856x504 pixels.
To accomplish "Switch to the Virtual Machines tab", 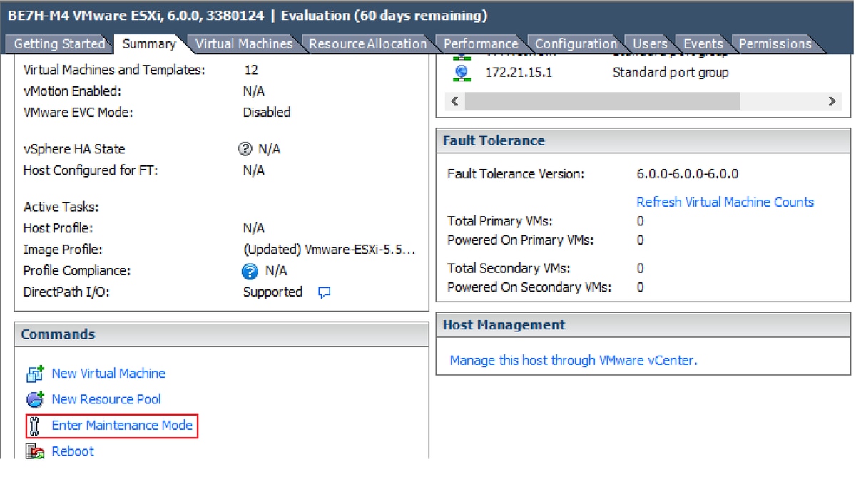I will click(x=244, y=44).
